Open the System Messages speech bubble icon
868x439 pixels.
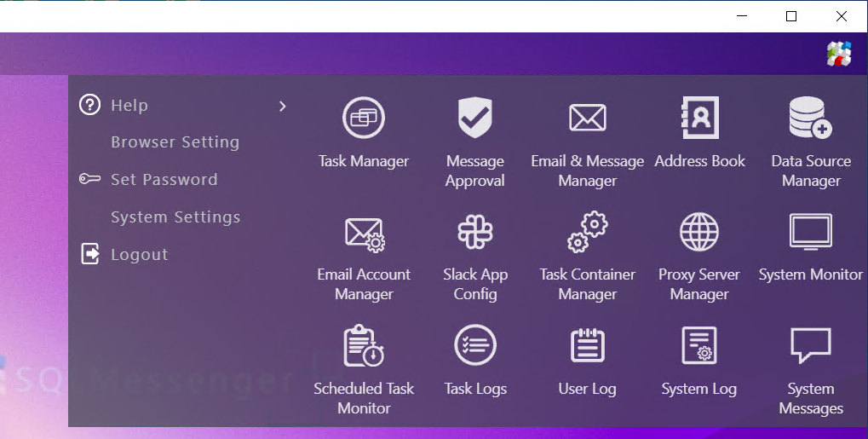(810, 345)
